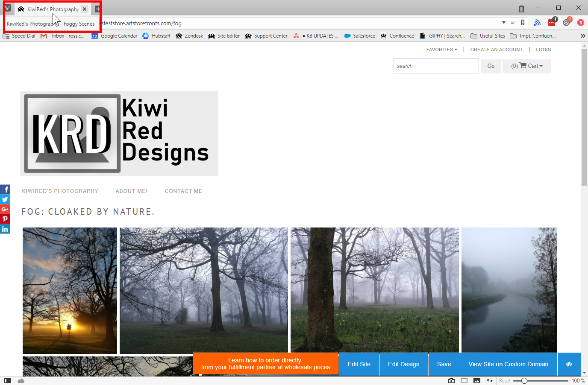Toggle the Vivaldi side panel
This screenshot has width=588, height=385.
[x=7, y=381]
